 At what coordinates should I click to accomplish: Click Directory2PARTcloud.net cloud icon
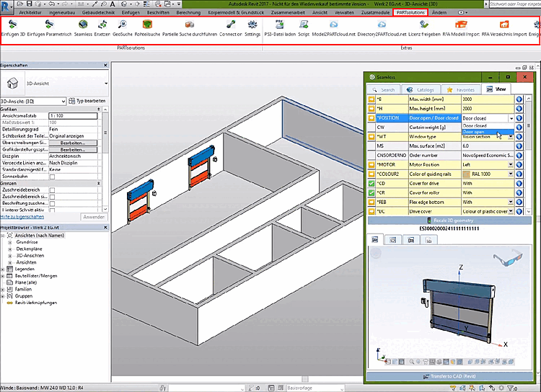click(382, 24)
